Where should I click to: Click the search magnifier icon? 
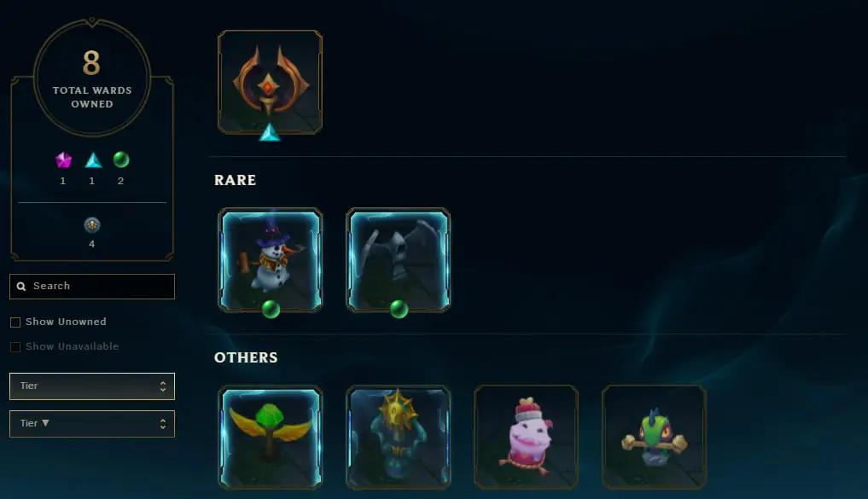click(21, 286)
